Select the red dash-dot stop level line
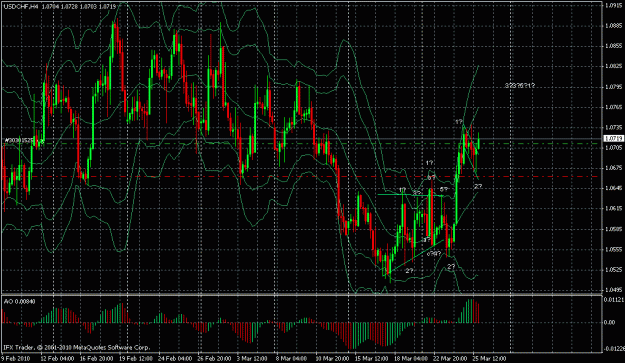 click(302, 176)
